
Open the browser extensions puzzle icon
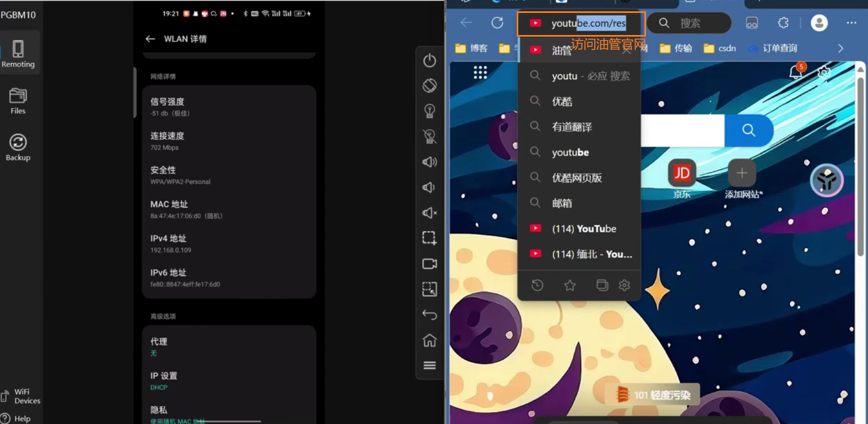point(783,23)
